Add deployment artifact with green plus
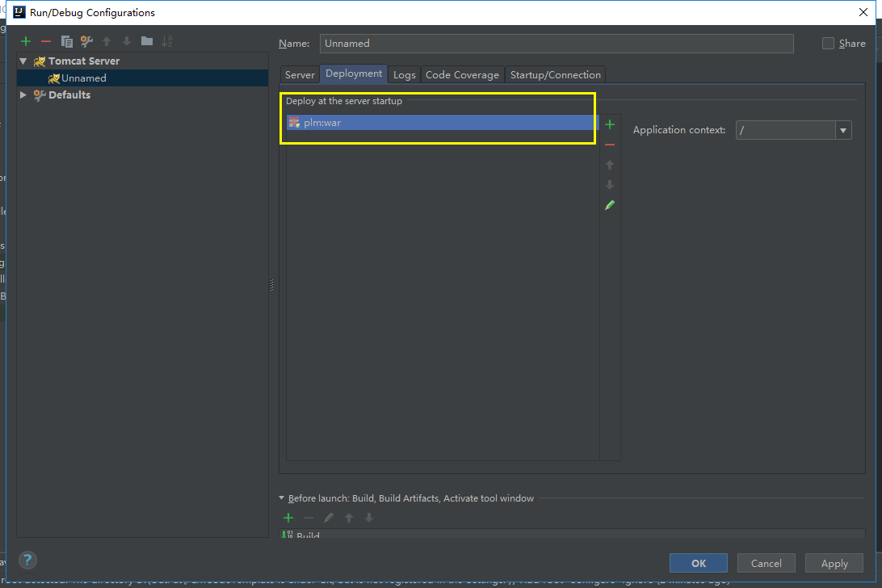Viewport: 882px width, 588px height. click(610, 124)
